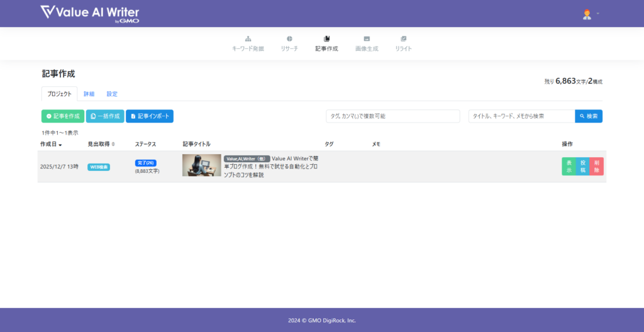Click the 記事を作成 green button
This screenshot has width=644, height=332.
pyautogui.click(x=63, y=116)
